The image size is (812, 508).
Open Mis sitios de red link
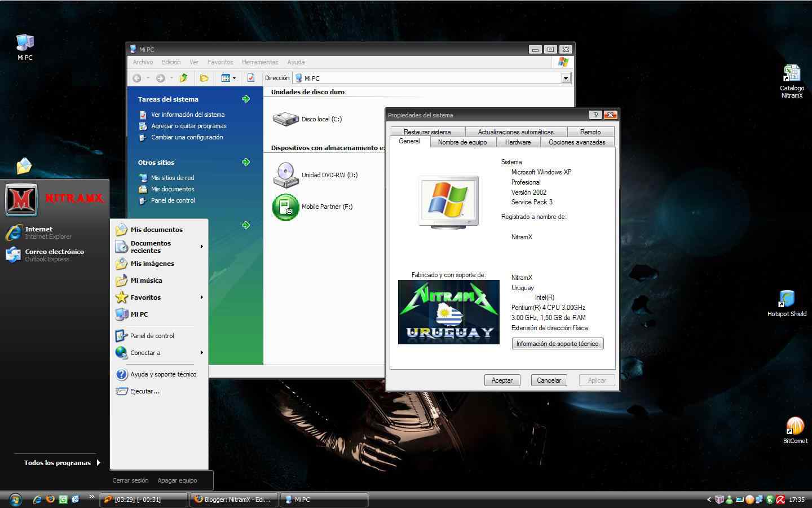coord(172,178)
